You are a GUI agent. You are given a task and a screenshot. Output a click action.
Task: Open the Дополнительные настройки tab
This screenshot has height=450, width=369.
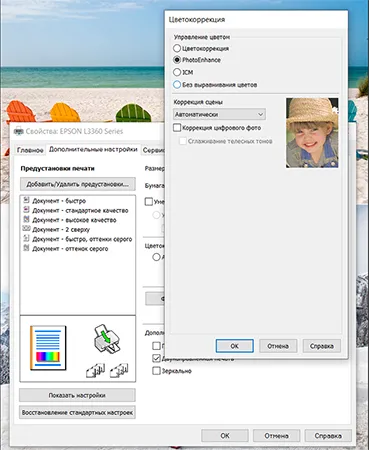click(x=93, y=149)
